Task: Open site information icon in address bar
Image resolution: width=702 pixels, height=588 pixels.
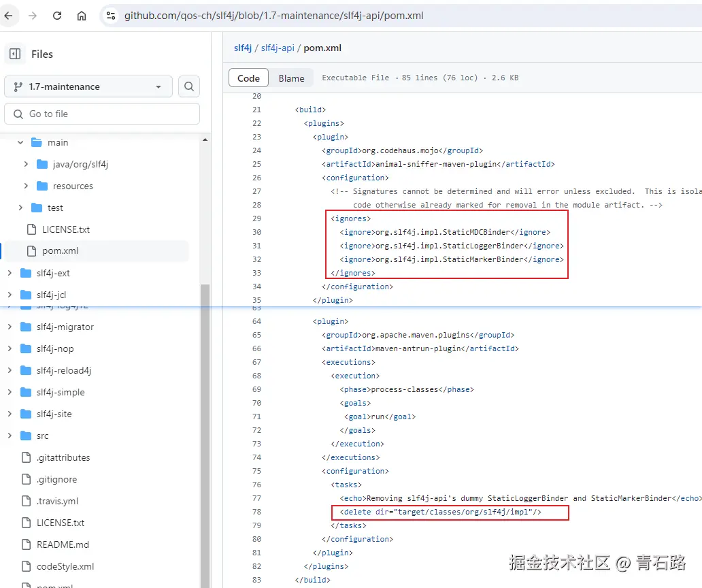Action: [x=111, y=16]
